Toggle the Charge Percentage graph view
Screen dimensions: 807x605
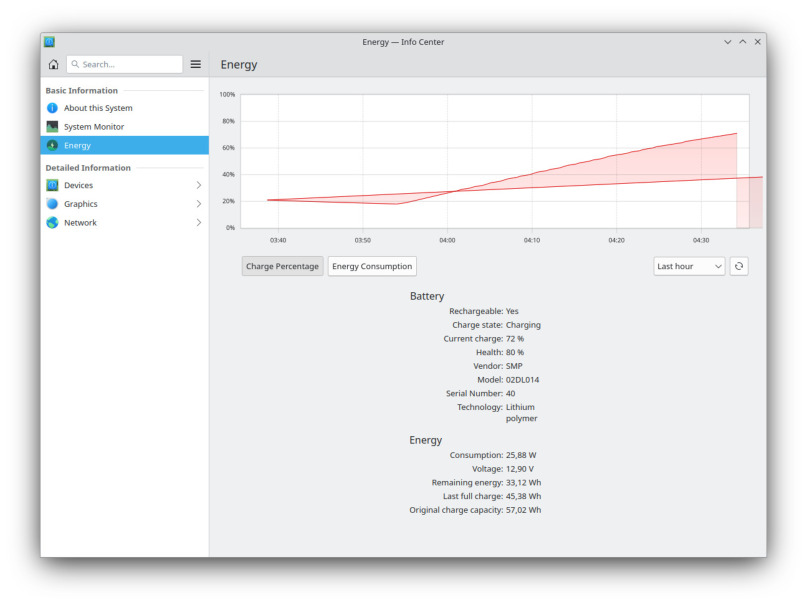[x=282, y=266]
